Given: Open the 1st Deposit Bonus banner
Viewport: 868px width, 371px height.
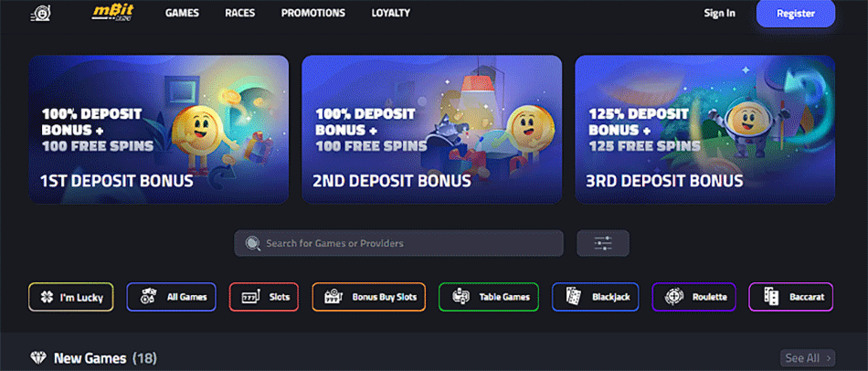Looking at the screenshot, I should pos(159,130).
